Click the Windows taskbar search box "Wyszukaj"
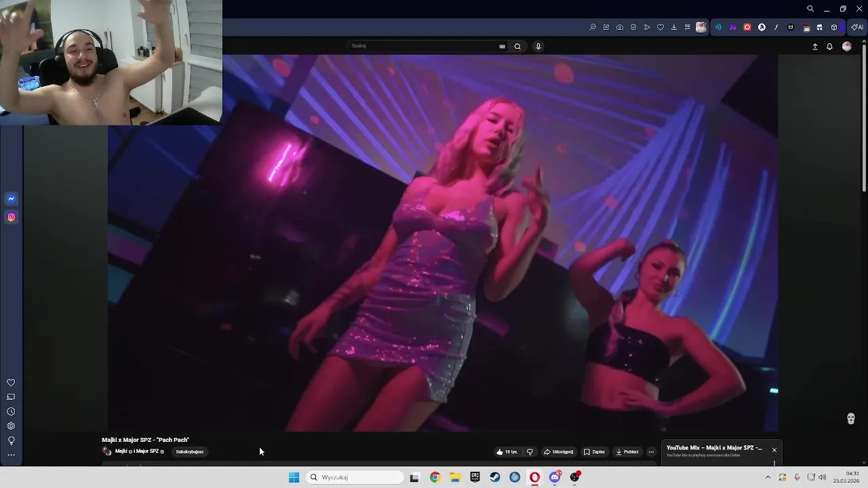This screenshot has width=868, height=488. pyautogui.click(x=355, y=477)
